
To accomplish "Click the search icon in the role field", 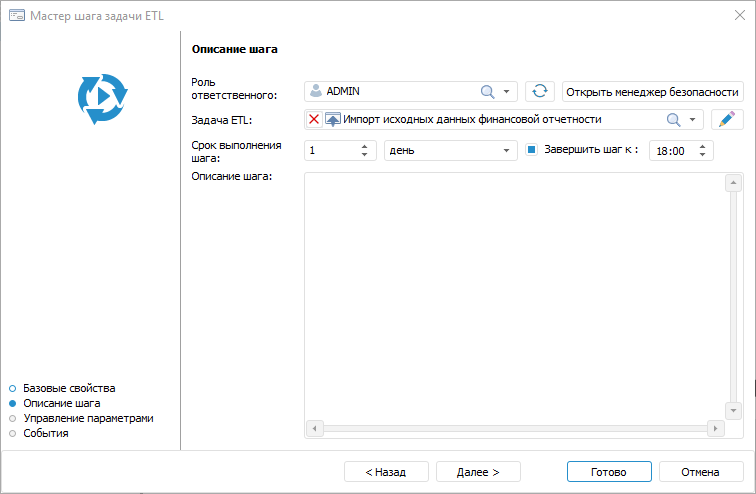I will [x=488, y=91].
